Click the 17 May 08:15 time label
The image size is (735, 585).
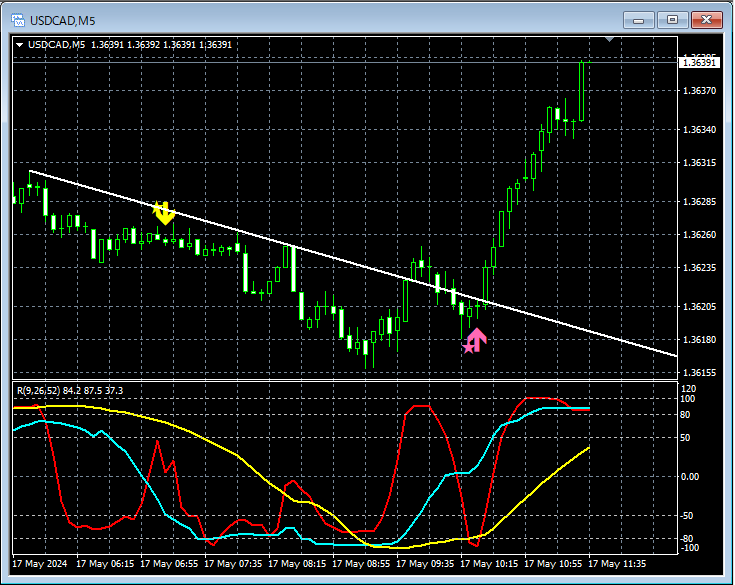300,564
